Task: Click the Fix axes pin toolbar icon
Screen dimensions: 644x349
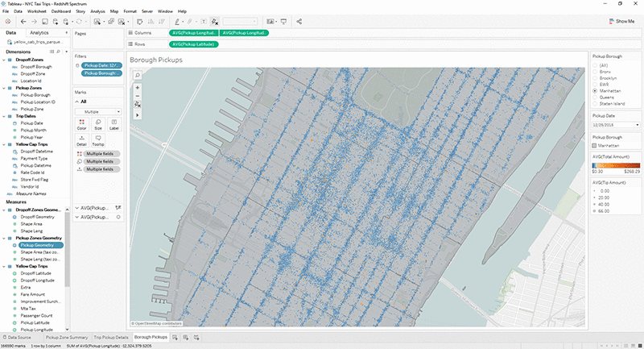Action: [214, 22]
